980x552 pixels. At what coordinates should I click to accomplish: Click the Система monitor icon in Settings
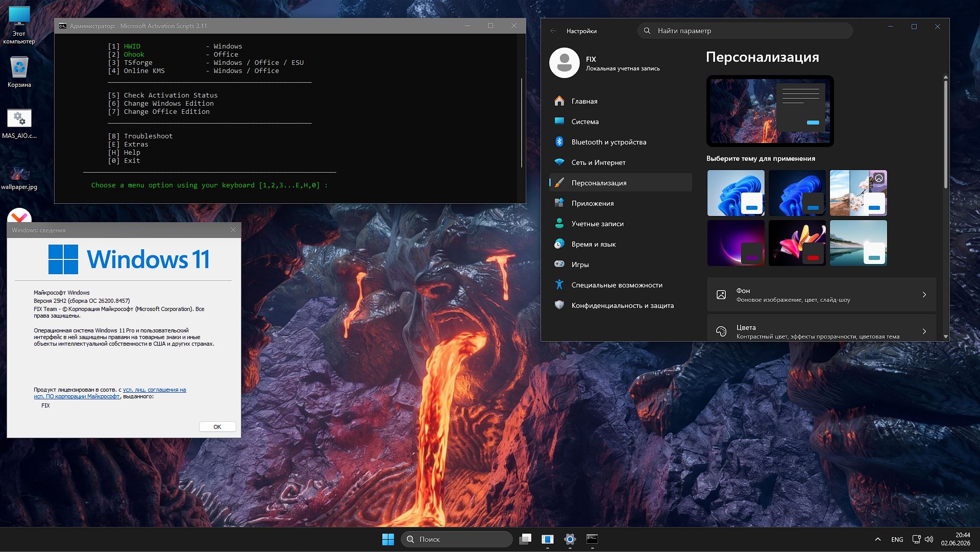click(x=559, y=122)
